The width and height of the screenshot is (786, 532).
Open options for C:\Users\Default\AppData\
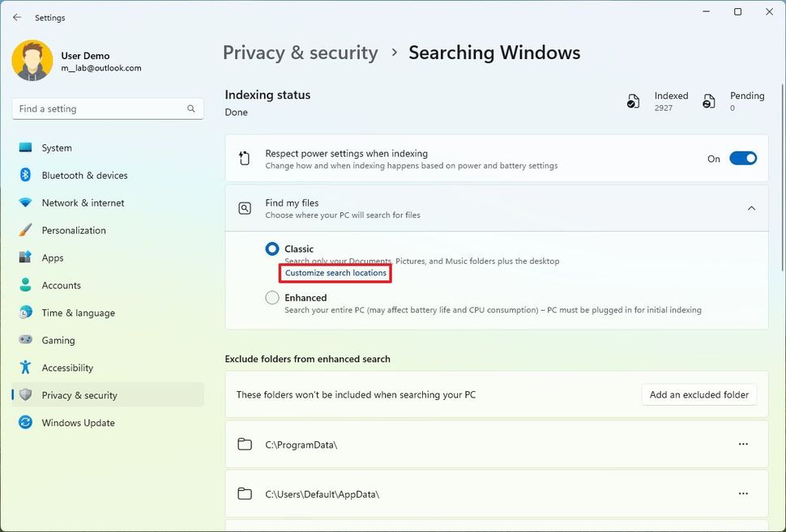click(743, 493)
